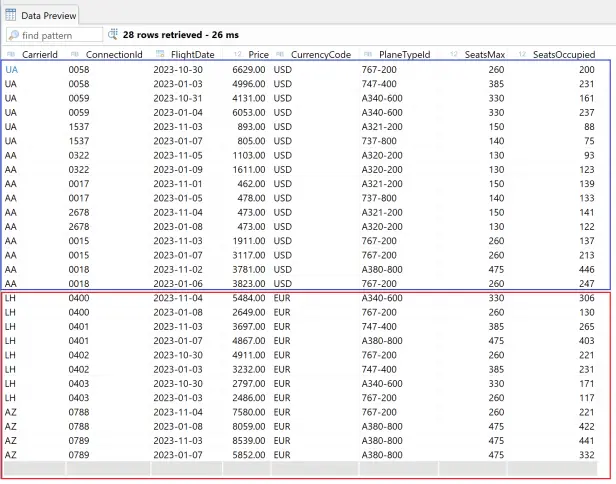616x484 pixels.
Task: Click flight date 2023-10-31
Action: click(x=178, y=98)
